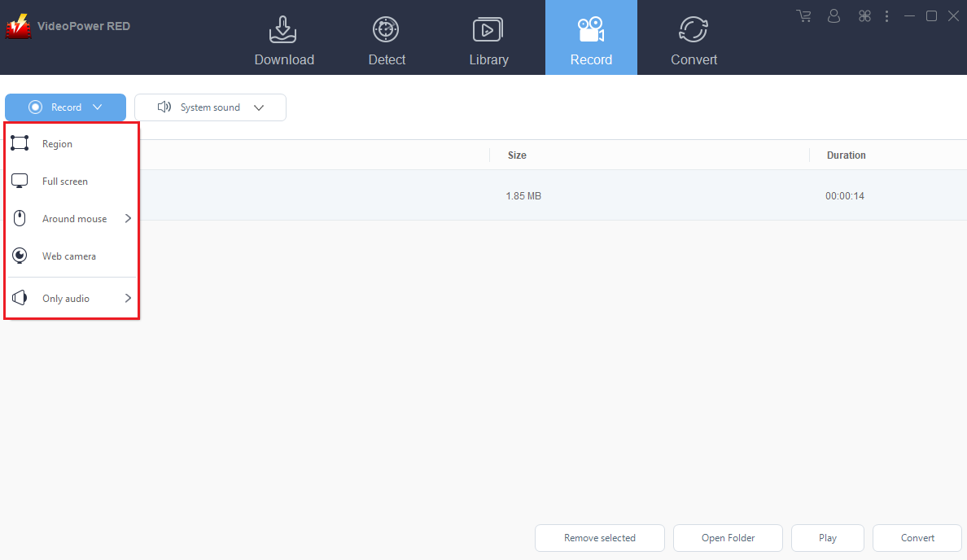
Task: Click the Play button
Action: coord(828,538)
